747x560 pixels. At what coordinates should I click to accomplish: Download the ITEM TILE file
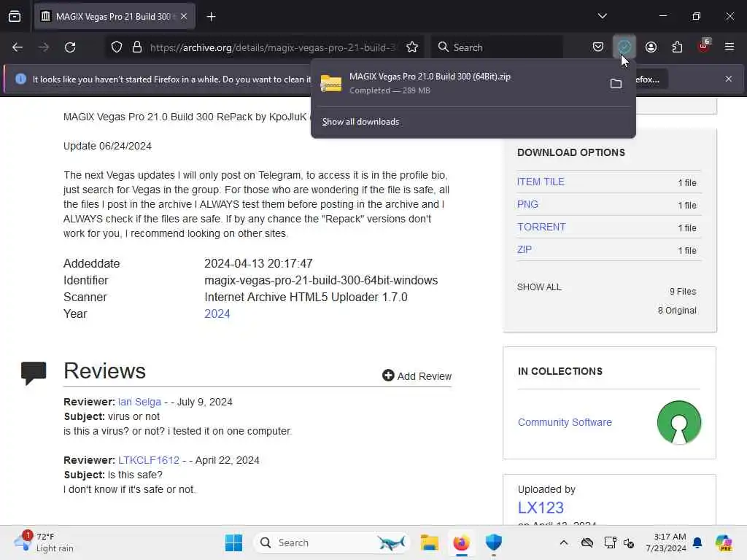click(541, 182)
